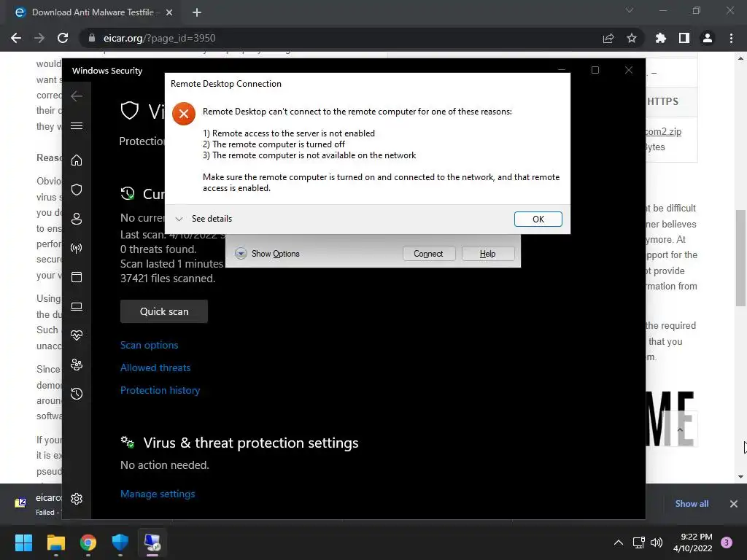Viewport: 747px width, 560px height.
Task: Select Download Anti Malware Testfile tab
Action: [x=93, y=12]
